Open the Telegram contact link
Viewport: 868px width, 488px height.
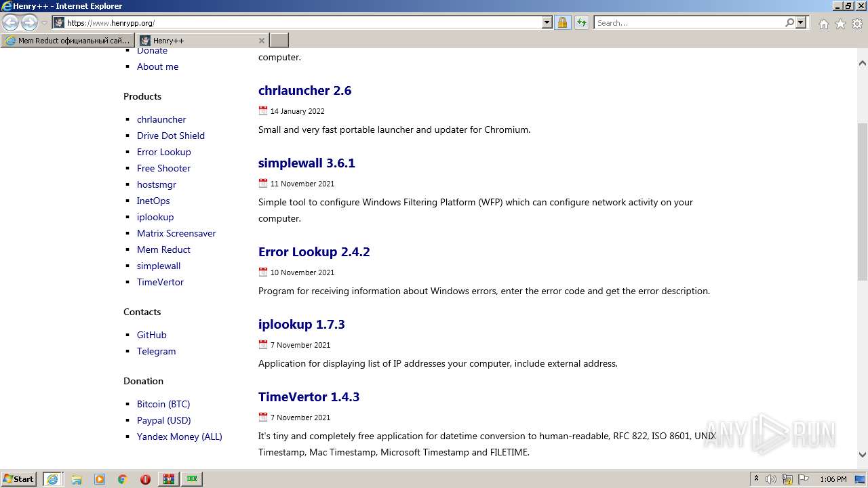point(156,351)
